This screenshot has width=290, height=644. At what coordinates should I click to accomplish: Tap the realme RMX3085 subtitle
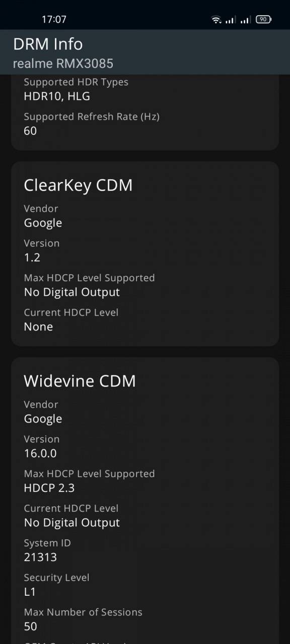coord(63,64)
